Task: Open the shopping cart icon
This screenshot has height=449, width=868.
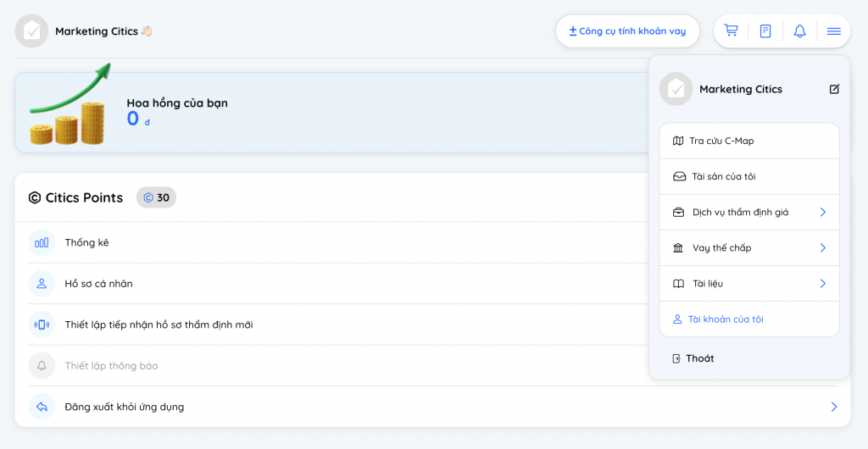Action: (731, 31)
